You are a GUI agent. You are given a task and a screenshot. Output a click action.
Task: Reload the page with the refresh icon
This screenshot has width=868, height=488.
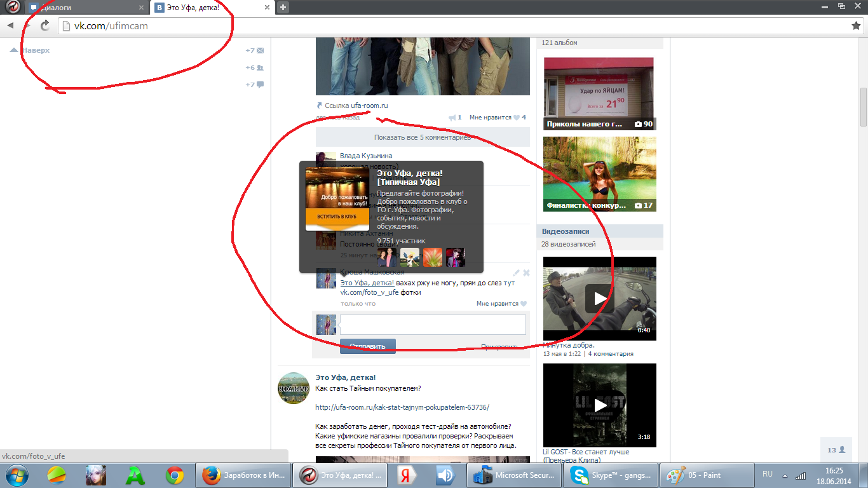[44, 25]
